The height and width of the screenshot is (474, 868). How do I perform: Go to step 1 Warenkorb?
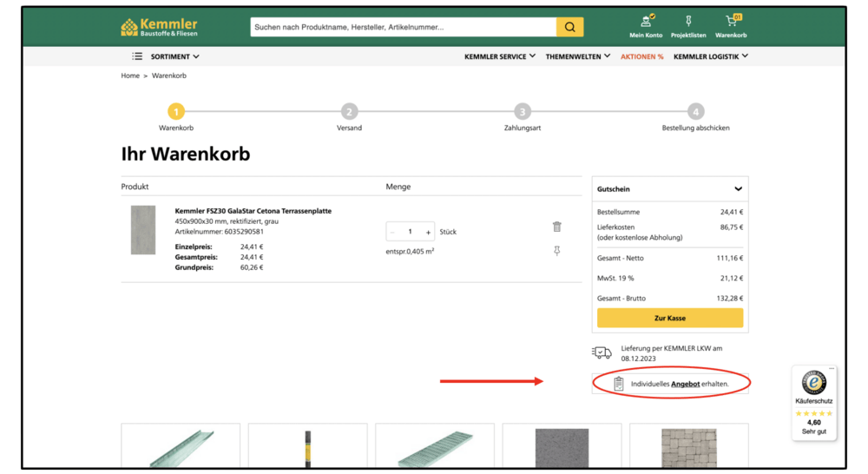point(176,112)
